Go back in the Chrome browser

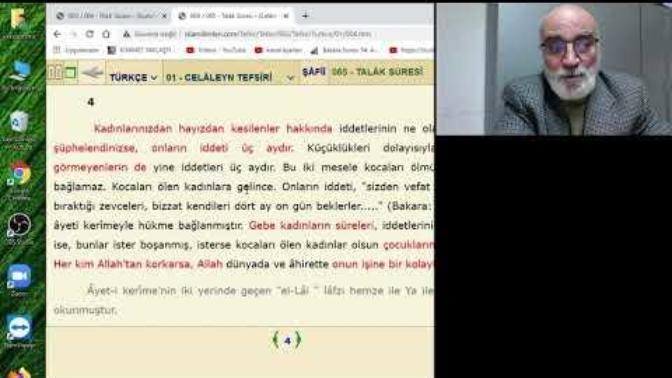click(57, 34)
